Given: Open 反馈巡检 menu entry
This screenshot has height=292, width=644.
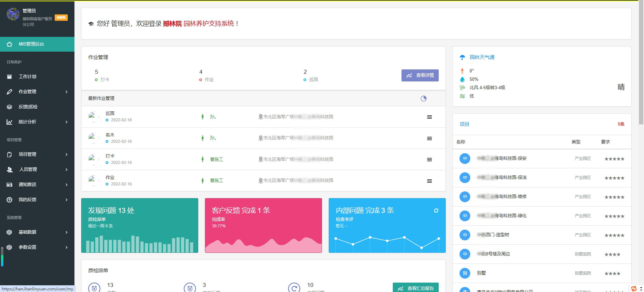Looking at the screenshot, I should pos(37,107).
